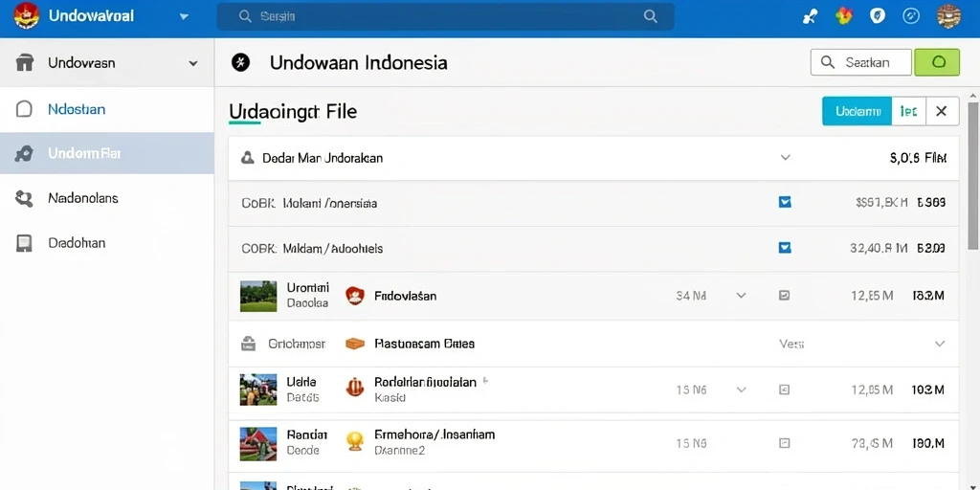
Task: Open the Undowavoal header dropdown arrow
Action: 184,17
